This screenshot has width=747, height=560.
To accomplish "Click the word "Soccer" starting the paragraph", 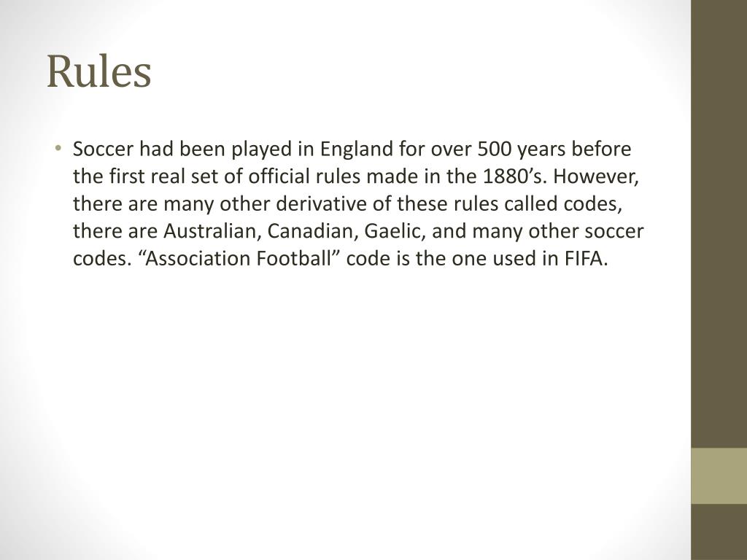I will point(103,149).
